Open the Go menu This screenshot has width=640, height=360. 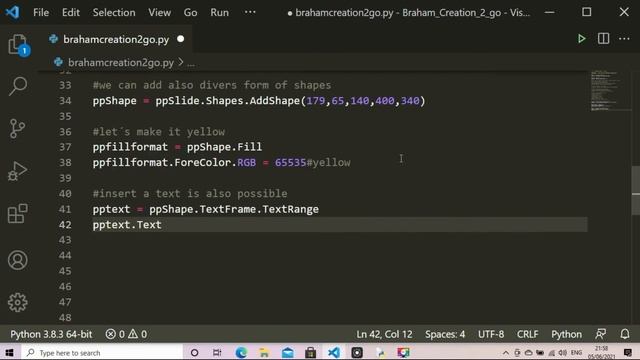190,12
